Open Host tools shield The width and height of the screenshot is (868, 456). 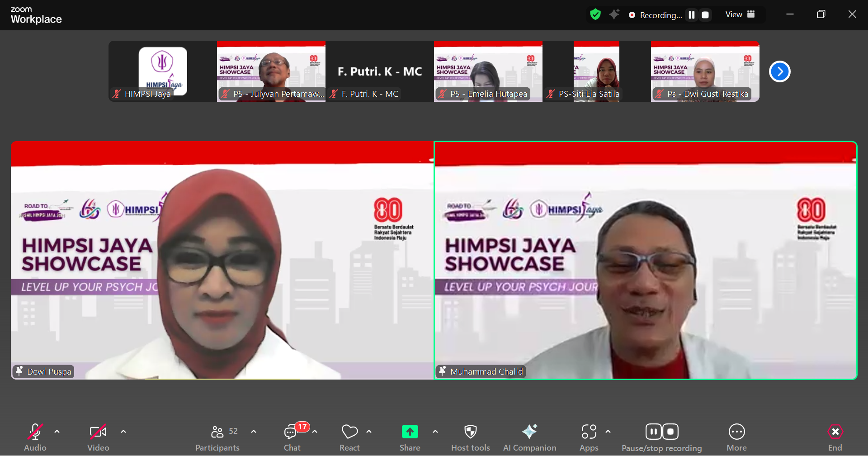[471, 437]
